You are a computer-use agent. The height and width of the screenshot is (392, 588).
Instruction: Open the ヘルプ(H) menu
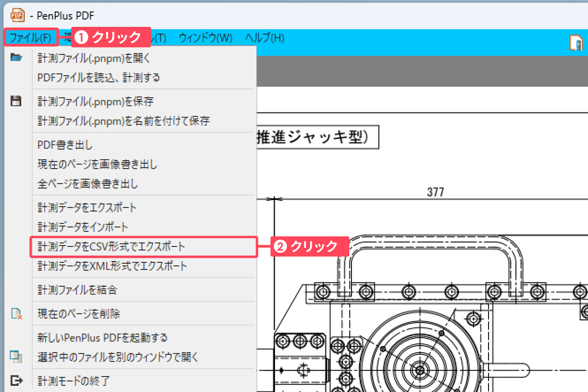point(265,38)
